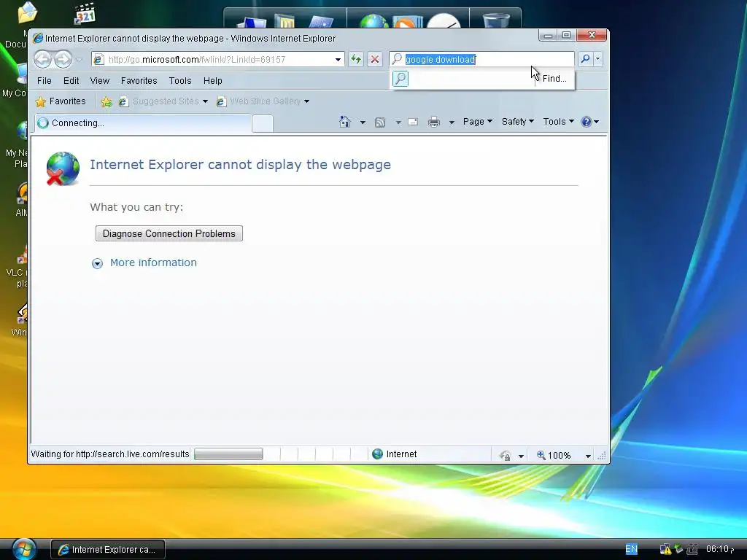The image size is (747, 560).
Task: Click the page loading progress bar
Action: (228, 454)
